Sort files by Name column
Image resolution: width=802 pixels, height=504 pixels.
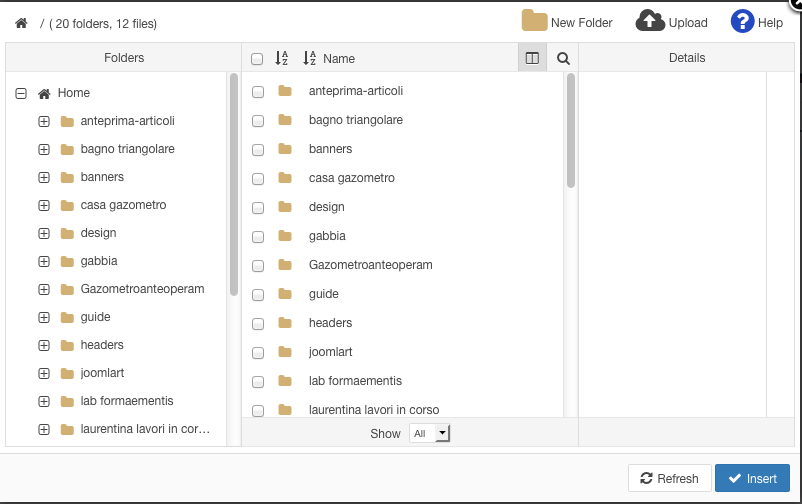[x=338, y=58]
